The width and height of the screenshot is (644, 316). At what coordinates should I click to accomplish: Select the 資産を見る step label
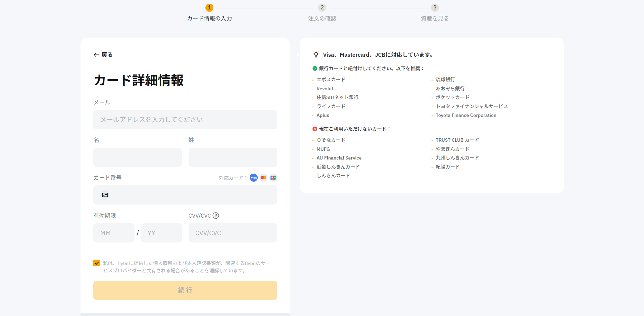(x=434, y=18)
